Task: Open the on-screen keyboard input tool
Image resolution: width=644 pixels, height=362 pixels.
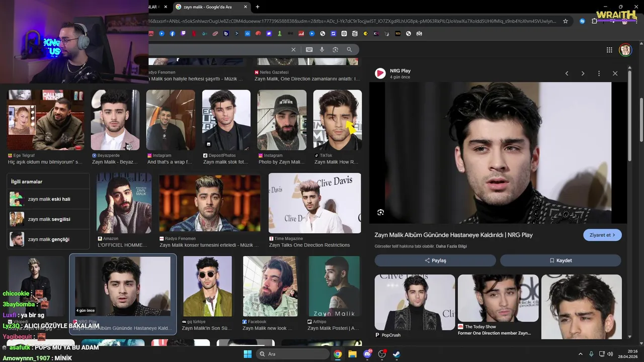Action: [x=309, y=50]
